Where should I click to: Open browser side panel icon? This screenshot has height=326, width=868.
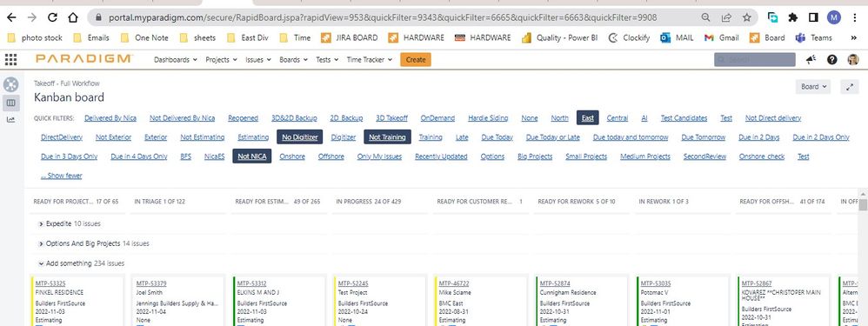pyautogui.click(x=813, y=17)
